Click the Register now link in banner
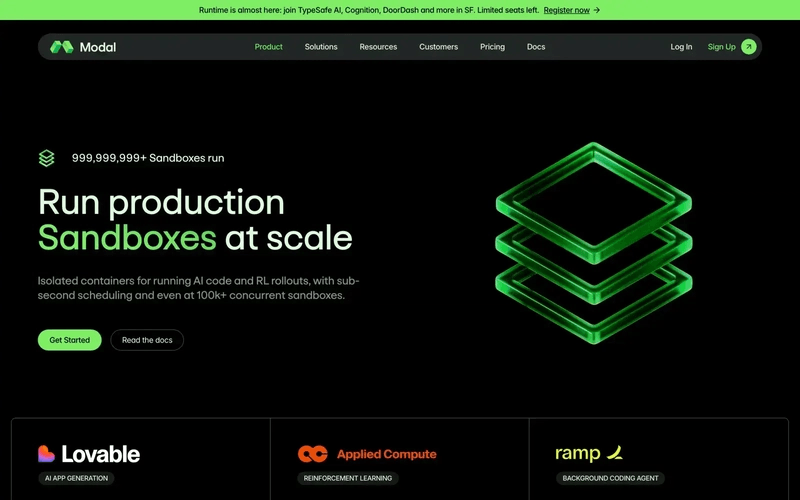Screen dimensions: 800x500 (566, 10)
